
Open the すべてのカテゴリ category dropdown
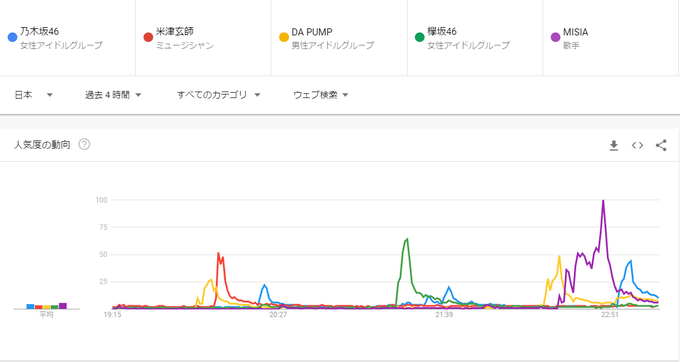pyautogui.click(x=218, y=95)
